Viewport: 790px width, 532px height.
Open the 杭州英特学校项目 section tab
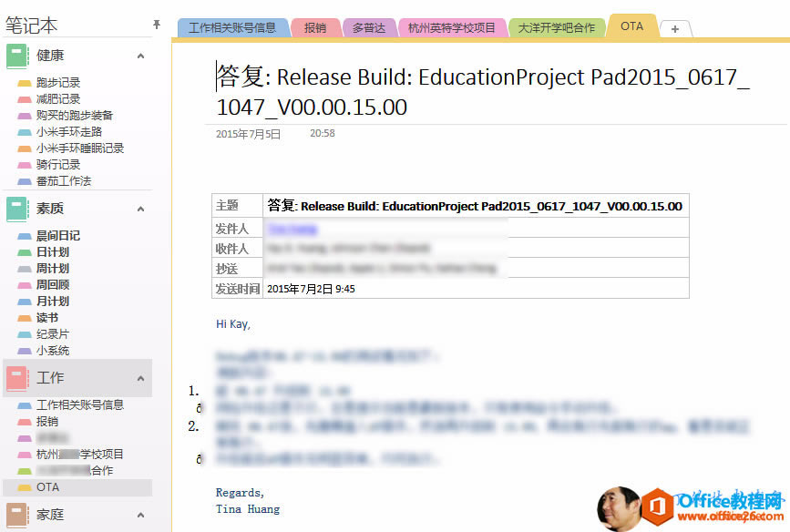point(452,27)
